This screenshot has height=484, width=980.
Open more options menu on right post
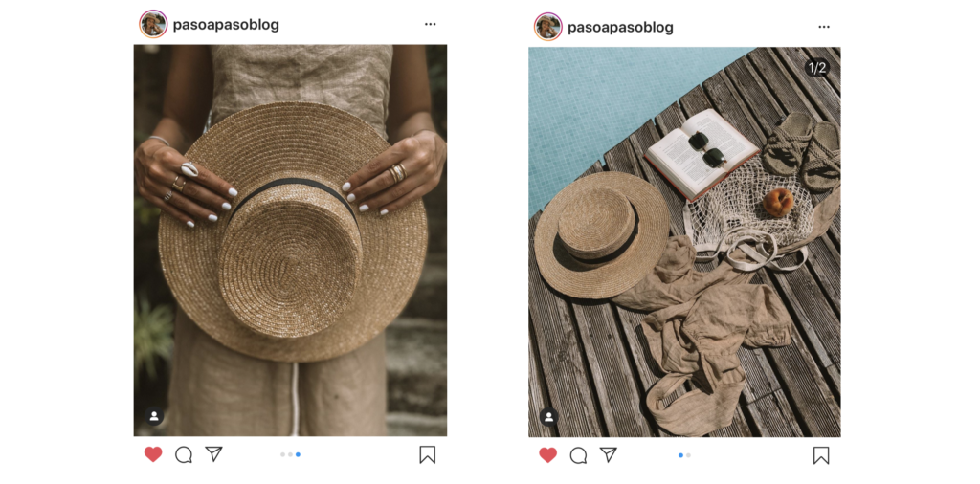click(824, 27)
